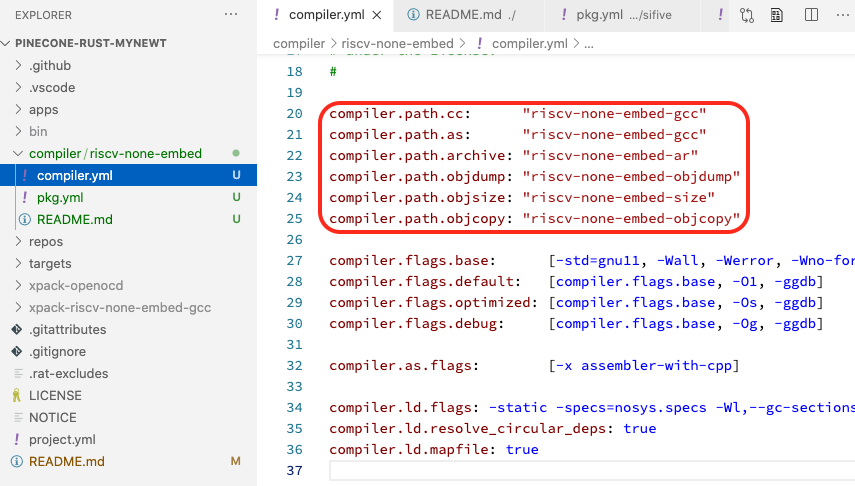Click the hex/binary file view icon
This screenshot has height=486, width=855.
[777, 15]
